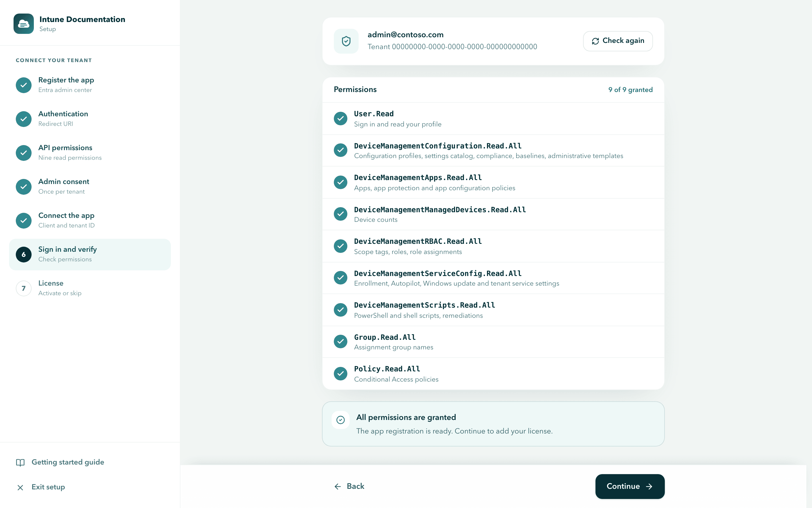812x508 pixels.
Task: Click the admin@contoso.com account text
Action: click(405, 35)
